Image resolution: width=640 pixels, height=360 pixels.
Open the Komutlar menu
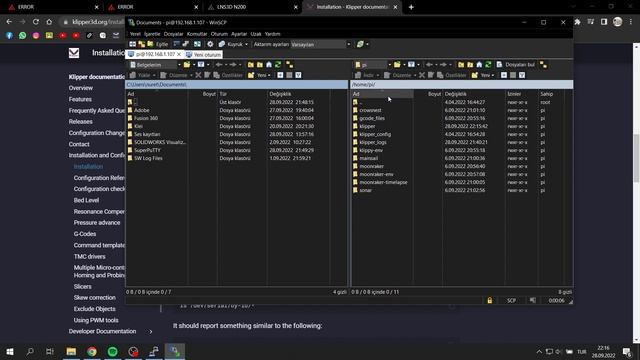point(197,34)
